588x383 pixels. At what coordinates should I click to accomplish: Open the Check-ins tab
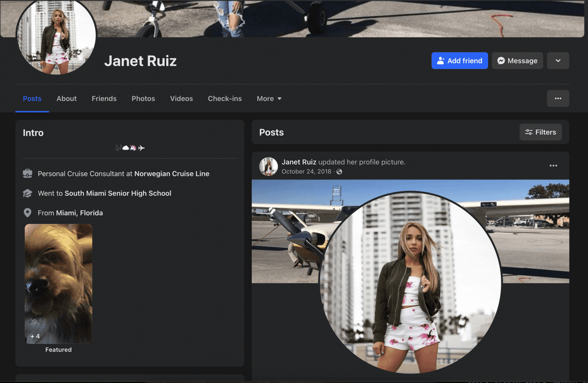[x=225, y=98]
